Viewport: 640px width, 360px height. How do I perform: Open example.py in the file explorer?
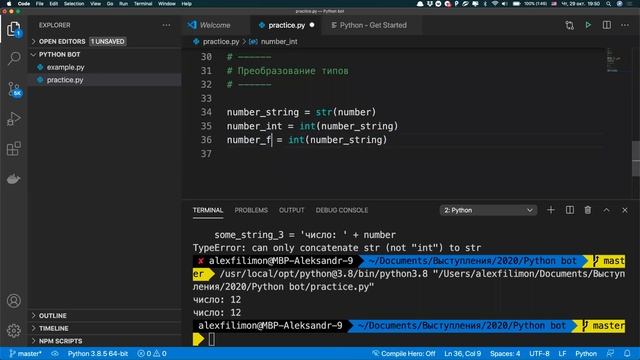click(x=65, y=67)
